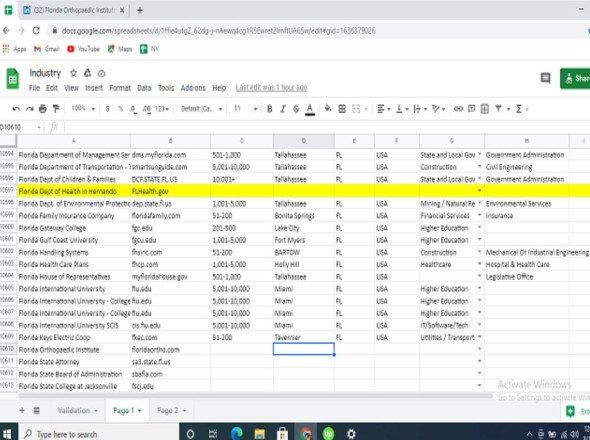Open the Insert menu
The image size is (590, 440).
click(94, 88)
